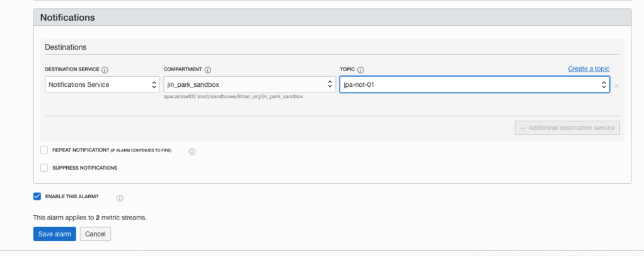
Task: Click the Cancel button
Action: [x=95, y=234]
